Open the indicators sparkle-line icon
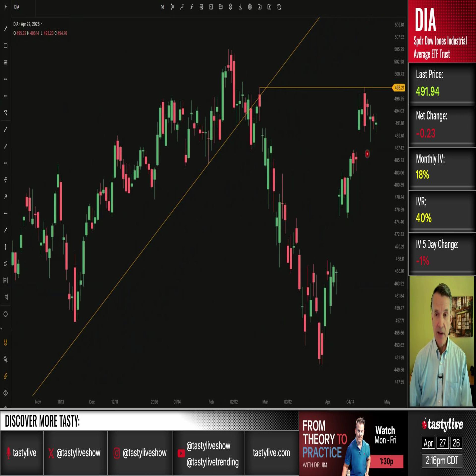The width and height of the screenshot is (476, 476). click(182, 7)
